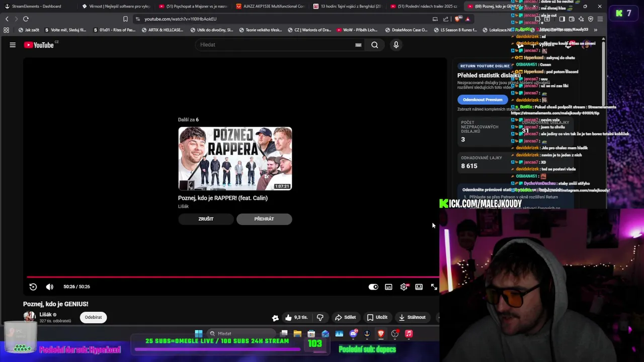Image resolution: width=644 pixels, height=362 pixels.
Task: Like the video showing 9,3 tis.
Action: [x=296, y=317]
